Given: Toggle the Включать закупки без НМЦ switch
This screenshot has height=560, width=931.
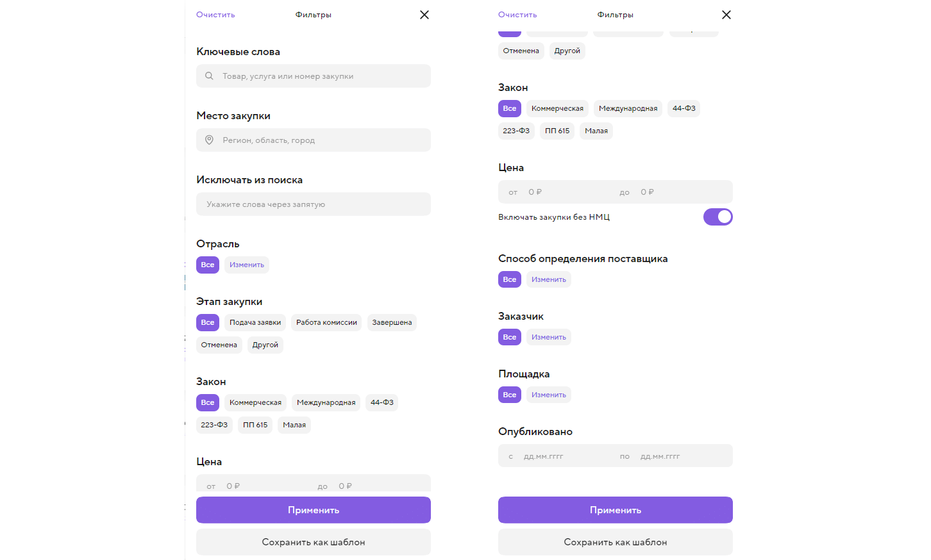Looking at the screenshot, I should [x=717, y=217].
